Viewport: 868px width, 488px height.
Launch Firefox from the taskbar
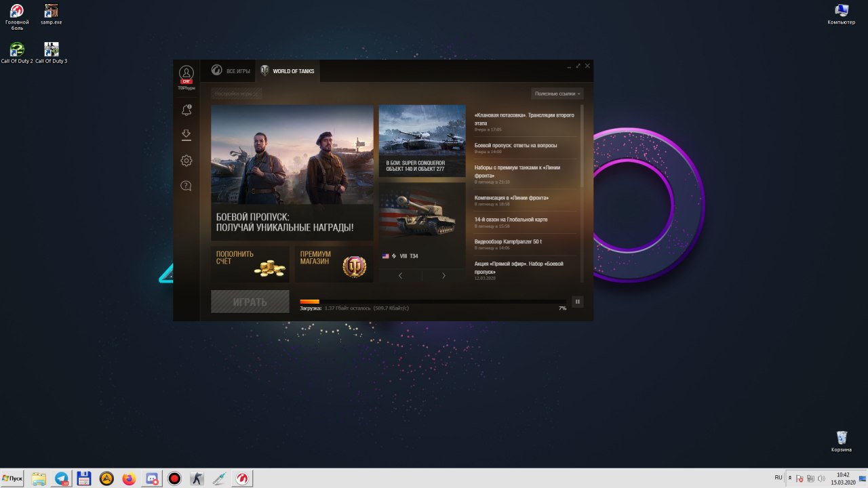click(130, 479)
